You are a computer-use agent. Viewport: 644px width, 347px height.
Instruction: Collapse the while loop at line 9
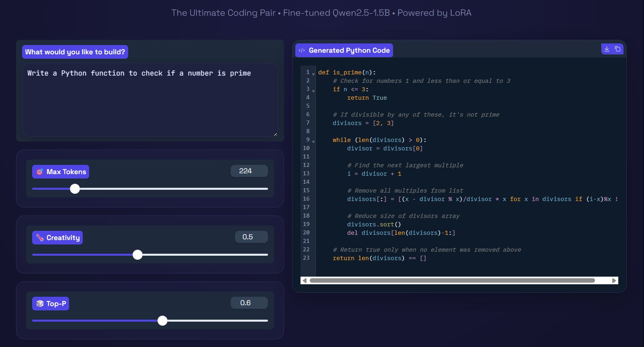click(313, 141)
